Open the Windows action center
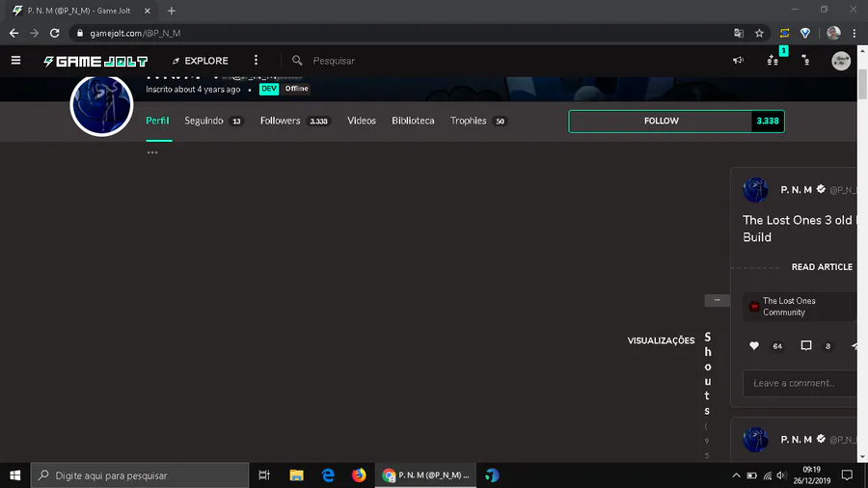This screenshot has height=488, width=868. [847, 475]
